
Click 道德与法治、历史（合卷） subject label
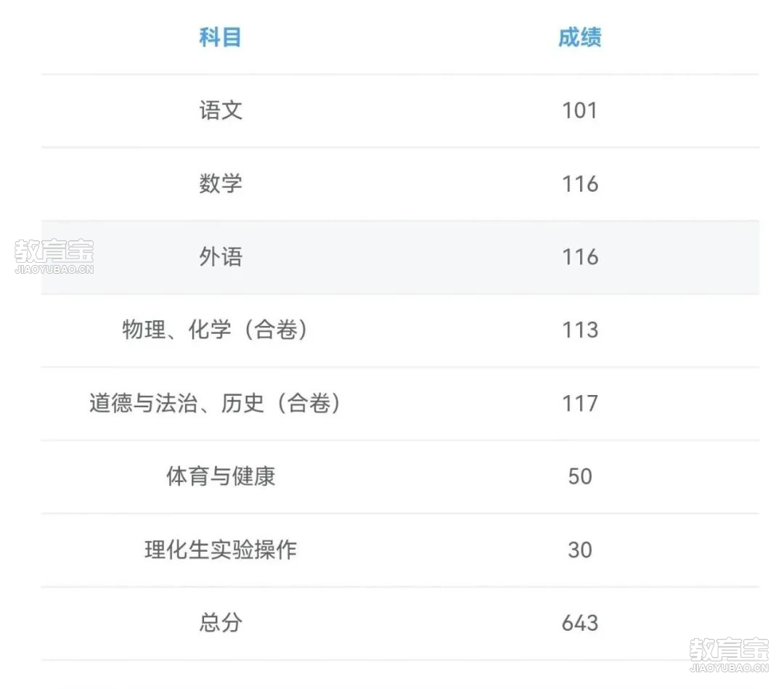point(215,403)
